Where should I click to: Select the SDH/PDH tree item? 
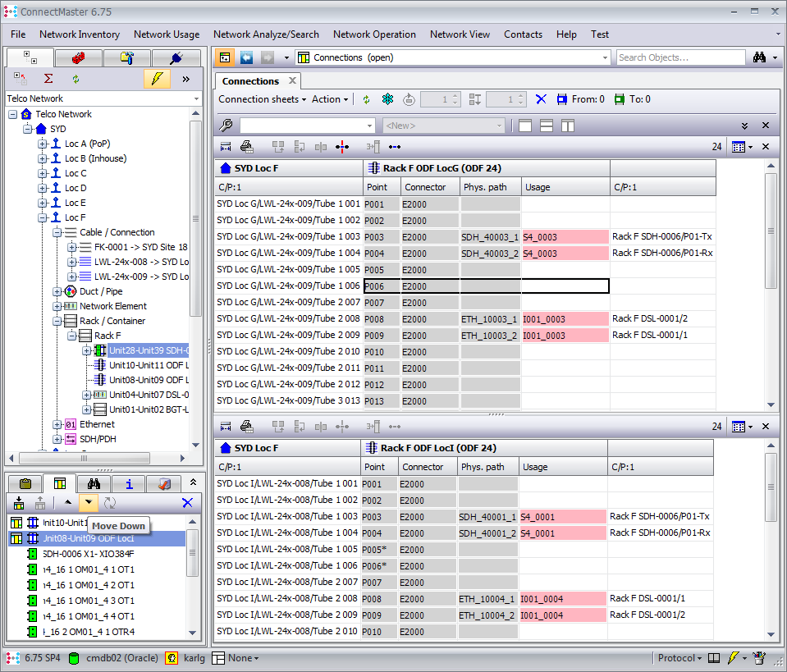(98, 439)
